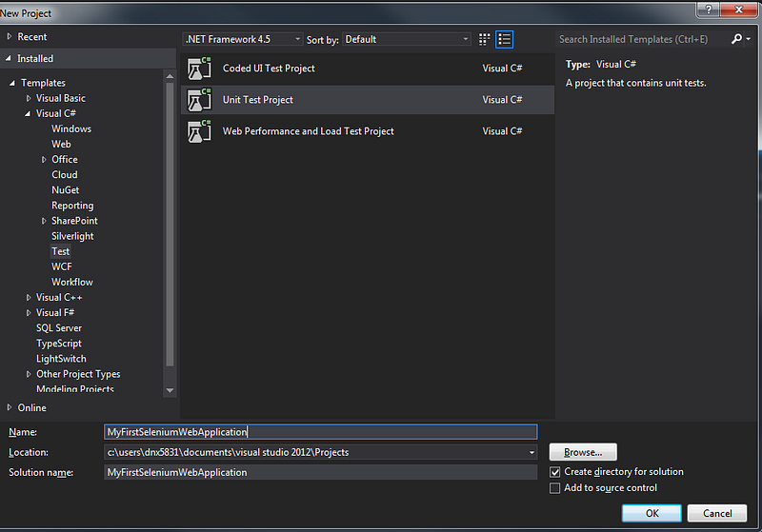Select the Silverlight template category

(72, 236)
